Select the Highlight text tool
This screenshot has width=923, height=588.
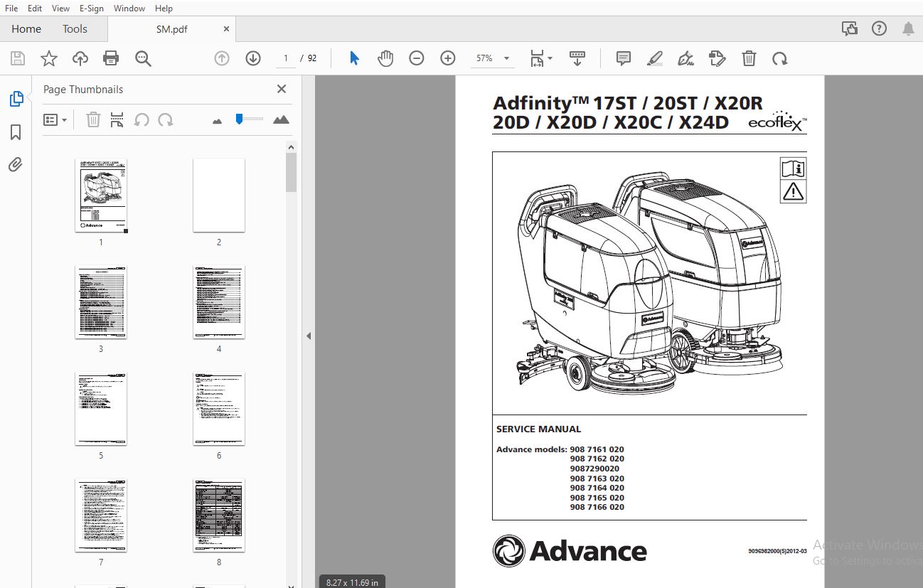(x=655, y=58)
